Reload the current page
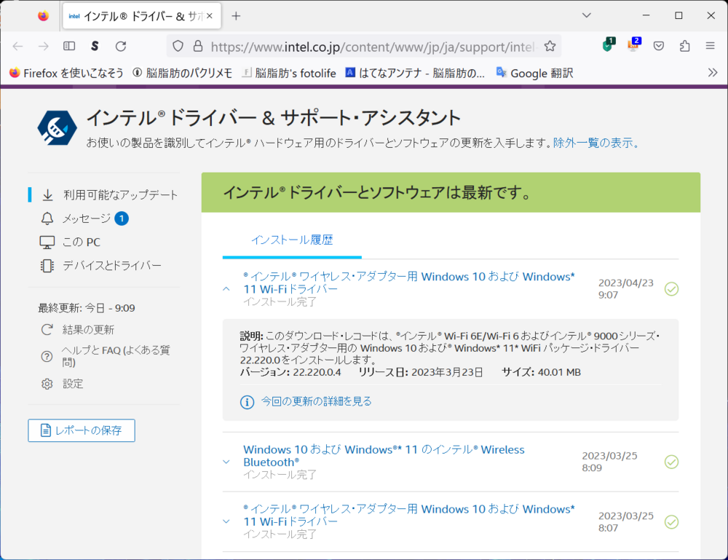 coord(121,46)
